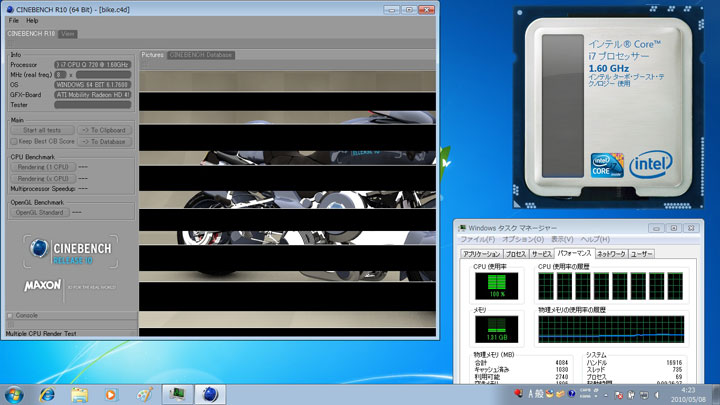Open Windows Explorer folder icon on taskbar
This screenshot has width=720, height=405.
point(79,395)
